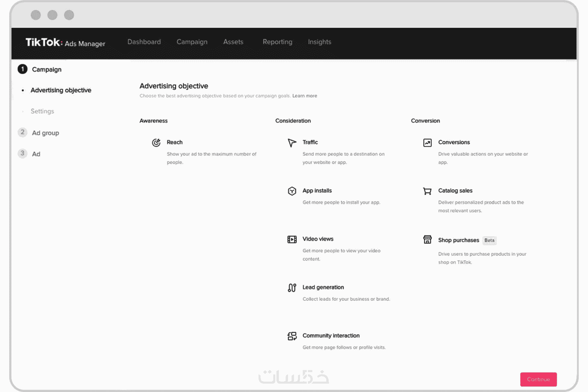Click the main 'Advertising objective' page heading
The height and width of the screenshot is (392, 588).
pyautogui.click(x=174, y=86)
